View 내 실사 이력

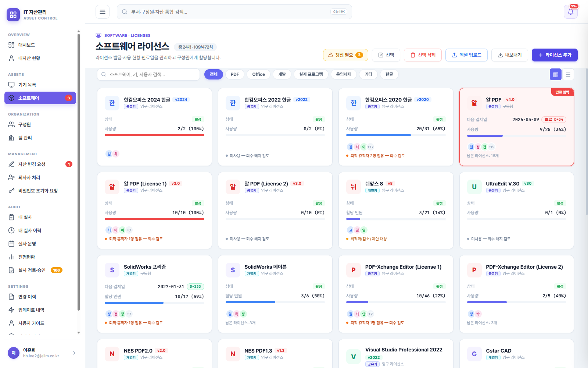tap(40, 230)
